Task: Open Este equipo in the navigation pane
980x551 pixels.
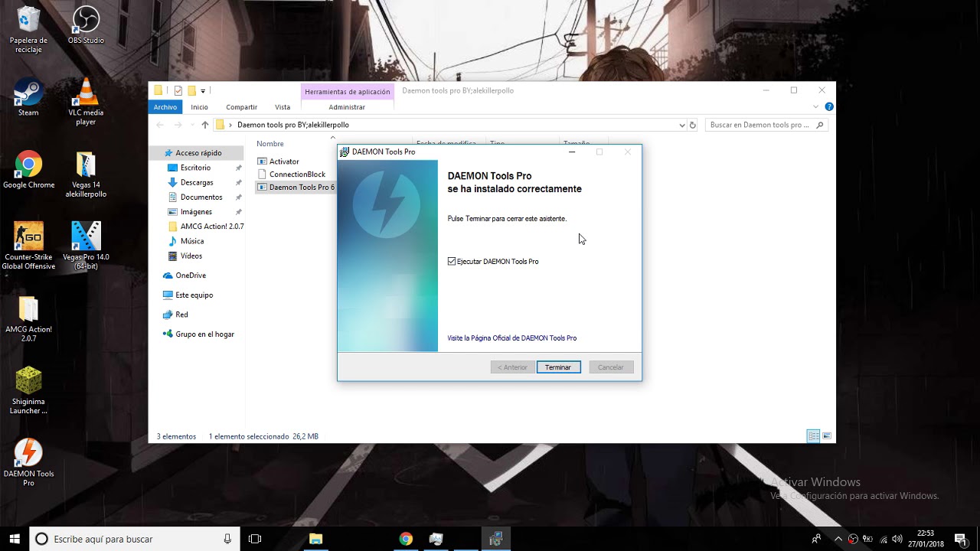Action: click(194, 295)
